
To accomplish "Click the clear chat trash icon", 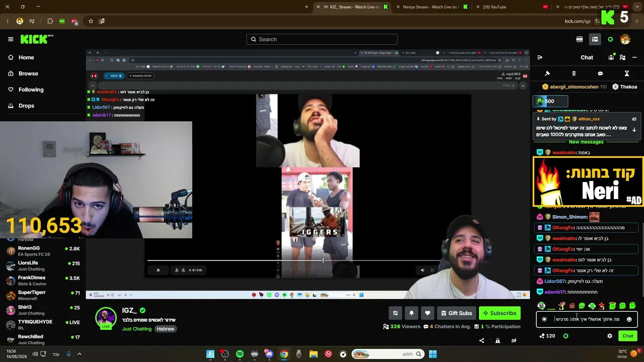I will (x=574, y=73).
